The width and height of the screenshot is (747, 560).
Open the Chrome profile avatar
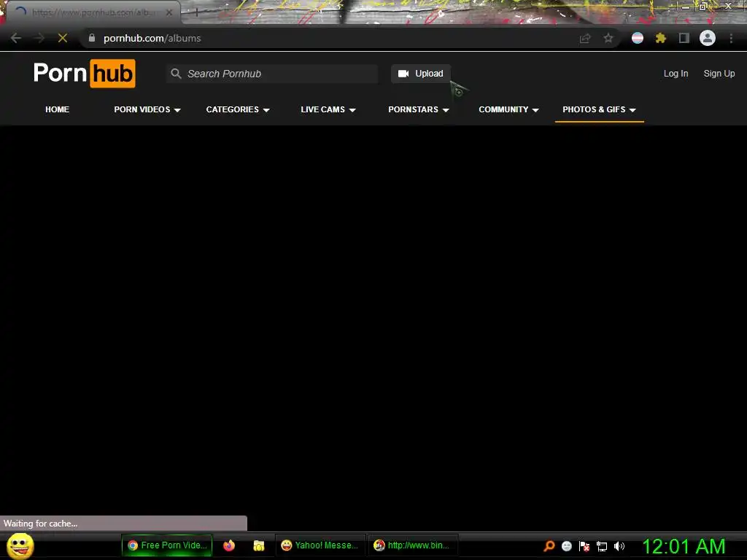tap(708, 38)
